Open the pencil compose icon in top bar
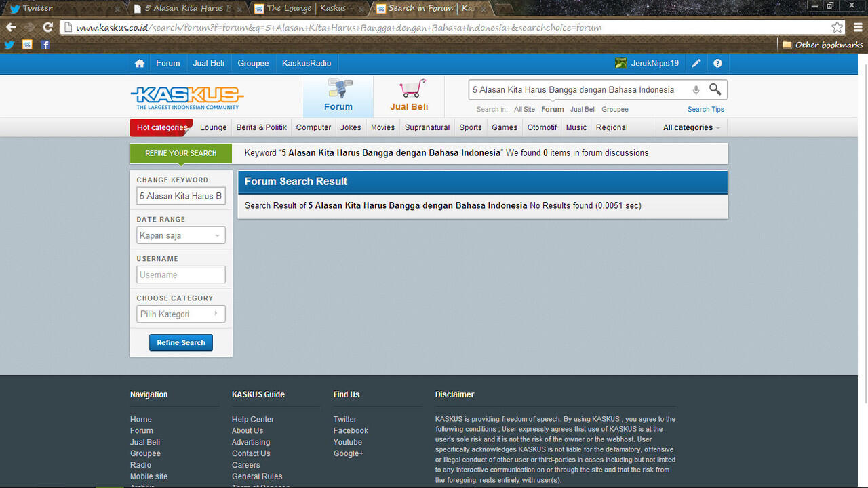 pos(696,63)
